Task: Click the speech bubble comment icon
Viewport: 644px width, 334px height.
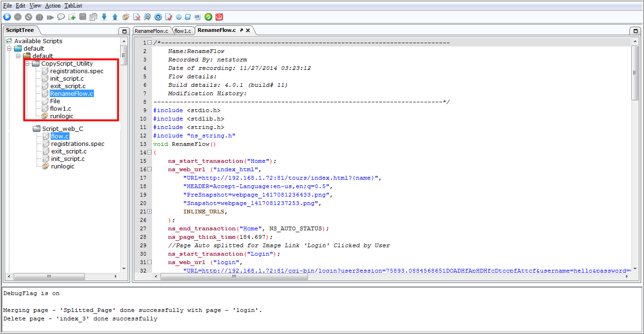Action: point(61,17)
